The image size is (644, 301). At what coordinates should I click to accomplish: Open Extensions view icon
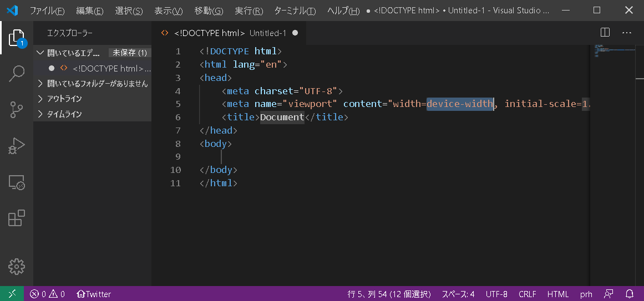(17, 218)
